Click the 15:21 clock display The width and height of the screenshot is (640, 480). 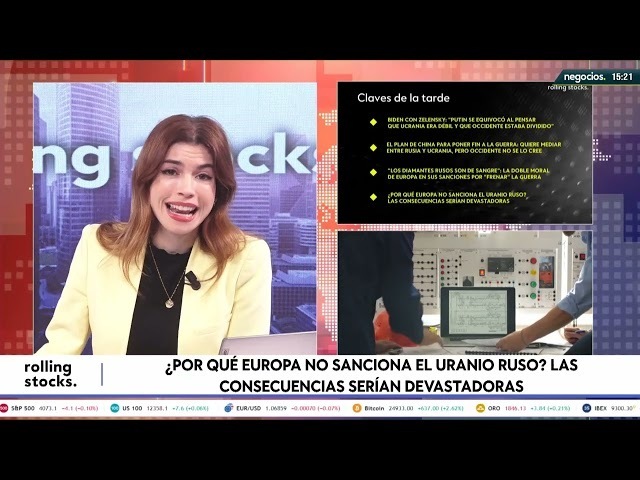622,76
